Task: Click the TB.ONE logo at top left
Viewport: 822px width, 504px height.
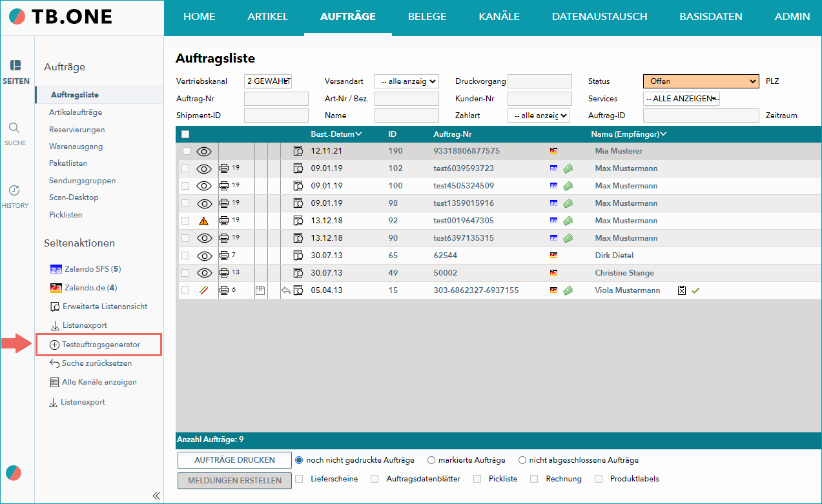Action: (x=61, y=17)
